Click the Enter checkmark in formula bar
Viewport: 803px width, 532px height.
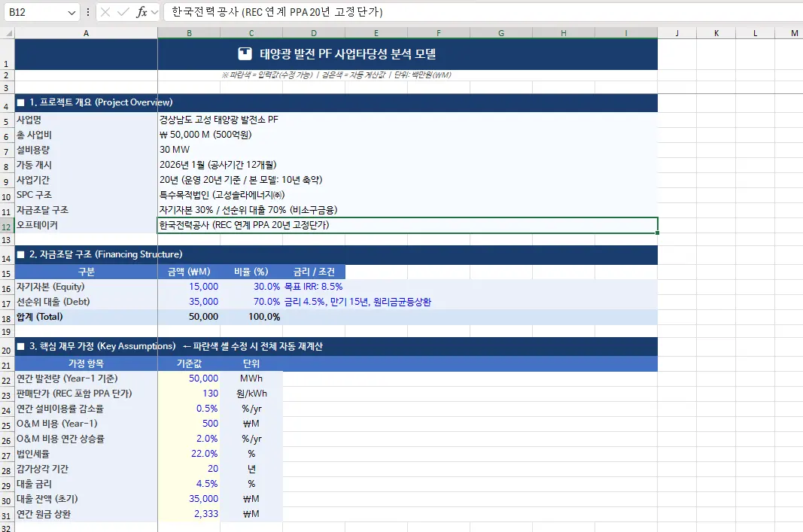(123, 13)
